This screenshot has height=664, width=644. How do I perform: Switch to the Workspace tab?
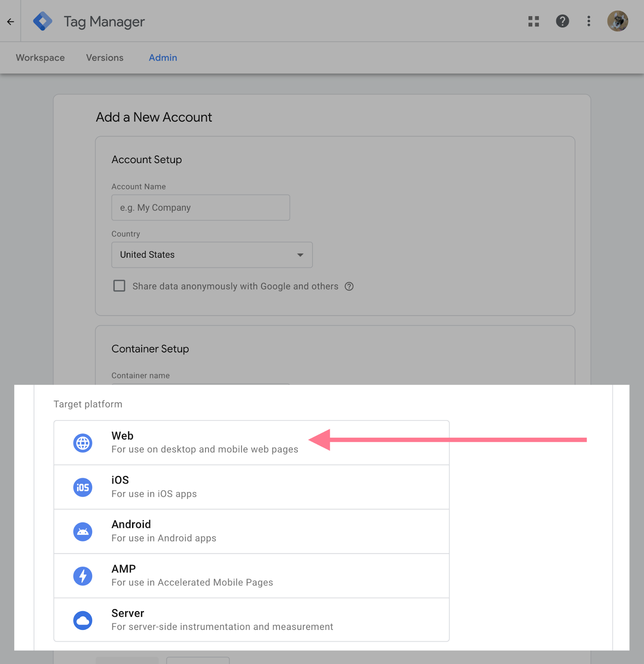tap(40, 58)
